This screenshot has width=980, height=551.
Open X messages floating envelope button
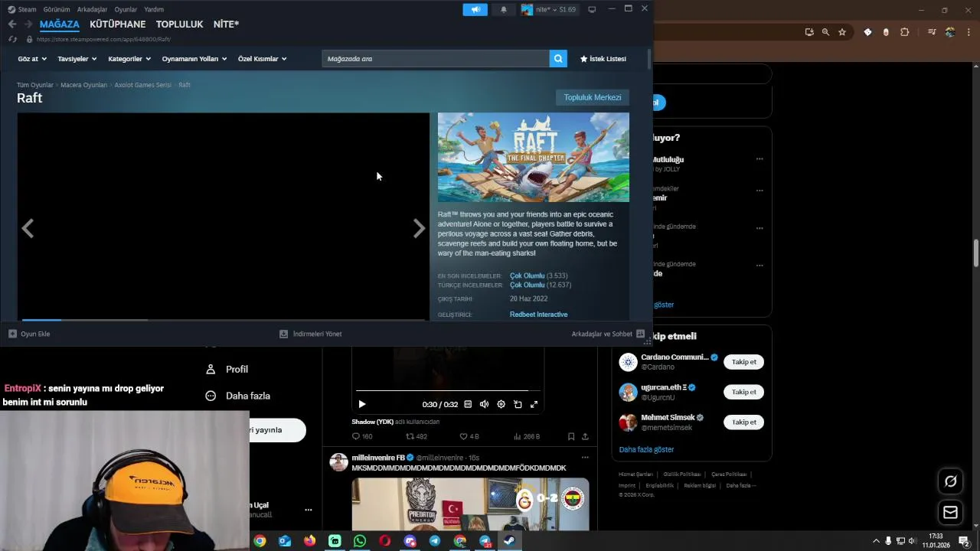pos(951,512)
